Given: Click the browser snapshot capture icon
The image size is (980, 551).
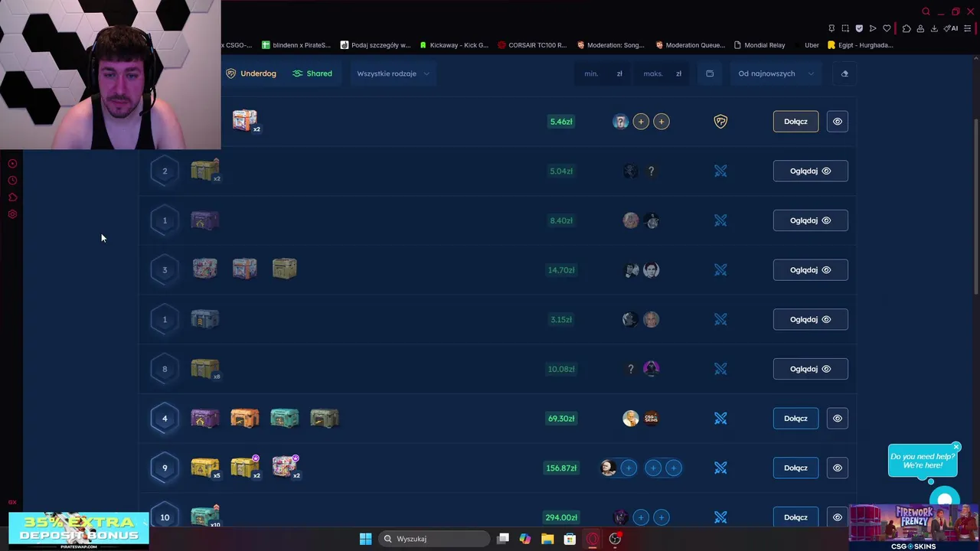Looking at the screenshot, I should click(845, 28).
